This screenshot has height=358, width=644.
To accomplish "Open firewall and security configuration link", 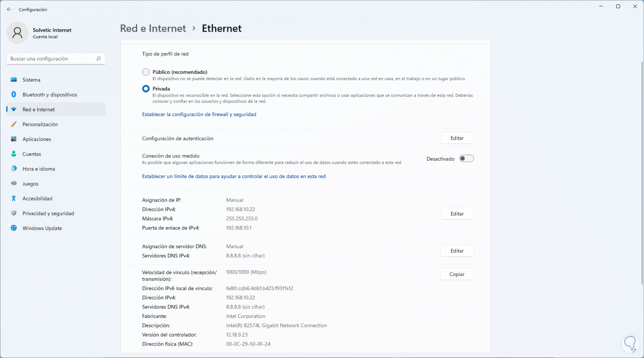I will pyautogui.click(x=199, y=115).
